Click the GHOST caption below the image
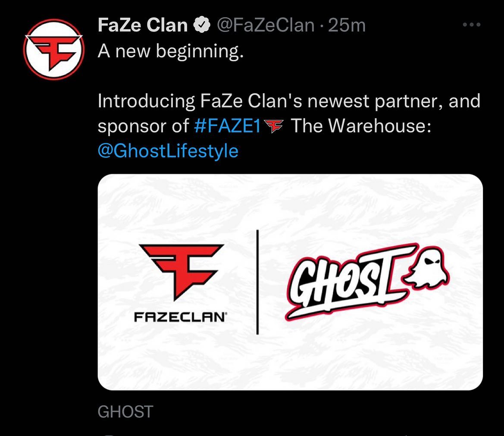This screenshot has height=436, width=504. (x=125, y=412)
